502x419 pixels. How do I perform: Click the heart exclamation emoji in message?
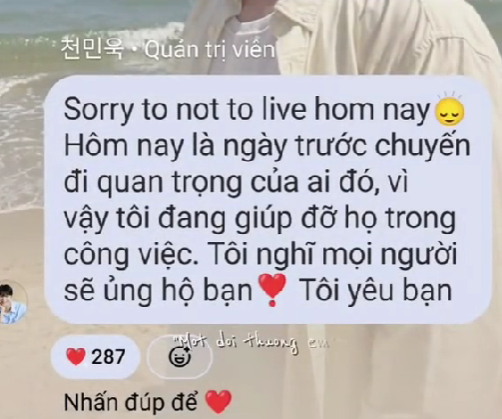pyautogui.click(x=272, y=290)
